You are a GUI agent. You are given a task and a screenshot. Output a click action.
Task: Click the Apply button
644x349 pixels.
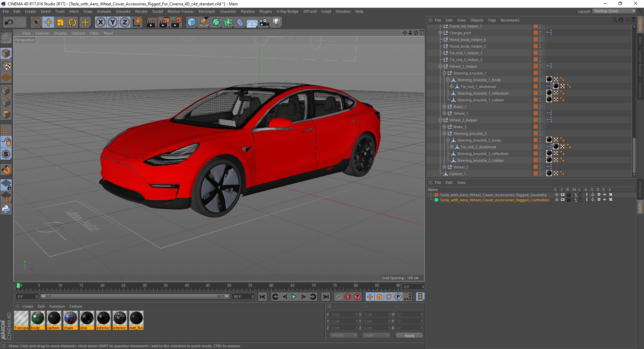point(409,336)
